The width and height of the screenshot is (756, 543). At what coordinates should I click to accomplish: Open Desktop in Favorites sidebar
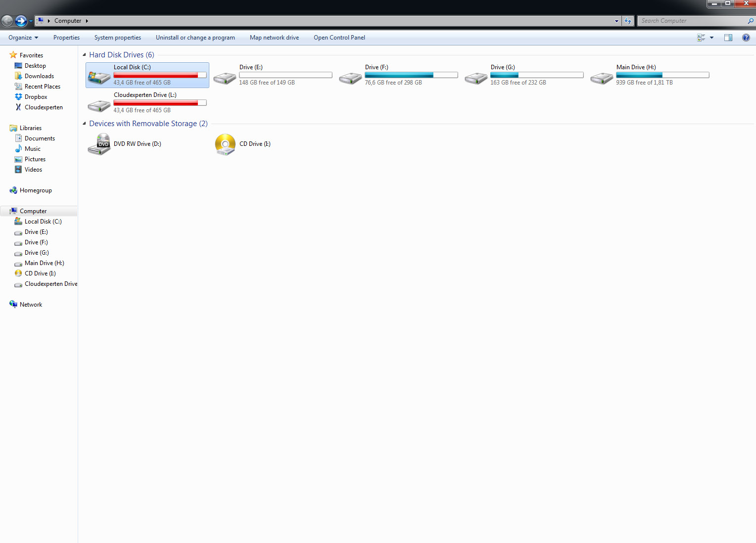pyautogui.click(x=35, y=66)
